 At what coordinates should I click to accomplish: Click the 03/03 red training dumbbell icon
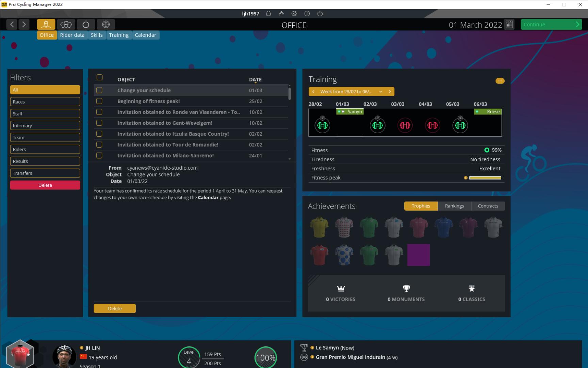tap(405, 125)
